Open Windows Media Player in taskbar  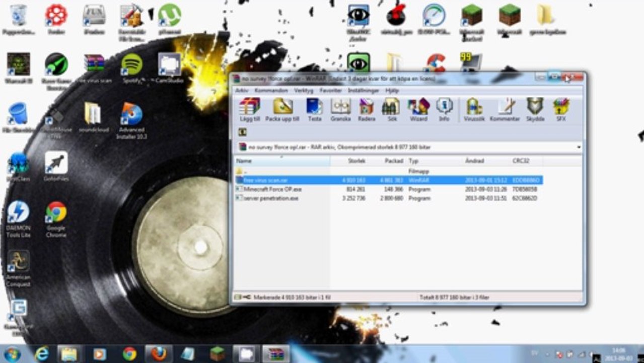pyautogui.click(x=100, y=354)
